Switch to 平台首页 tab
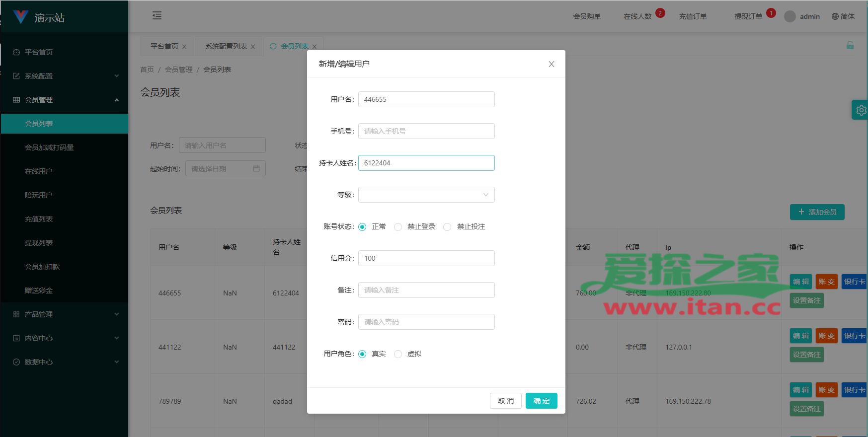The height and width of the screenshot is (437, 868). pyautogui.click(x=164, y=46)
